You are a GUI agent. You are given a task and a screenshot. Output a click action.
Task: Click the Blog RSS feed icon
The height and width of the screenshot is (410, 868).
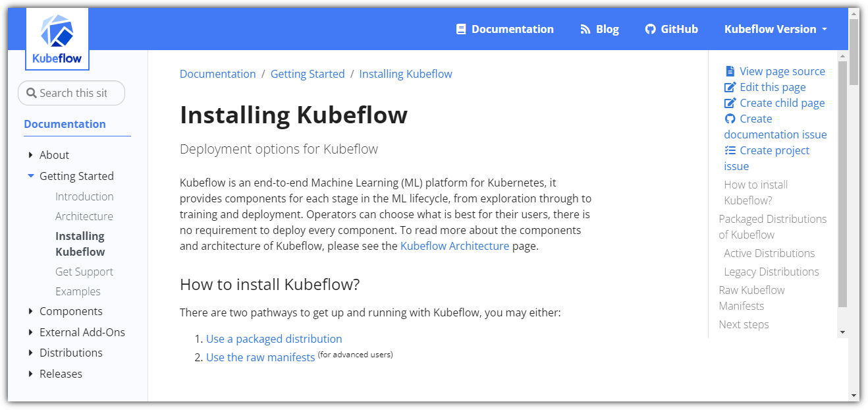585,29
